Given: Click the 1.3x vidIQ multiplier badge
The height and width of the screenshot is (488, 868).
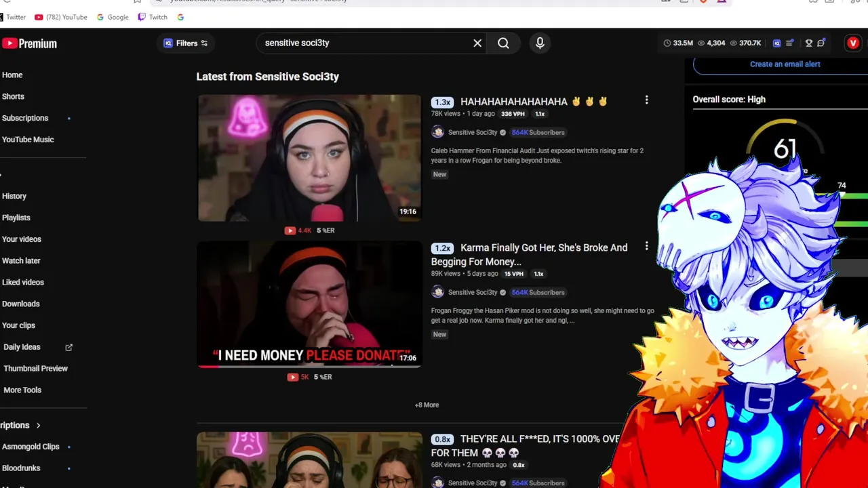Looking at the screenshot, I should [442, 102].
